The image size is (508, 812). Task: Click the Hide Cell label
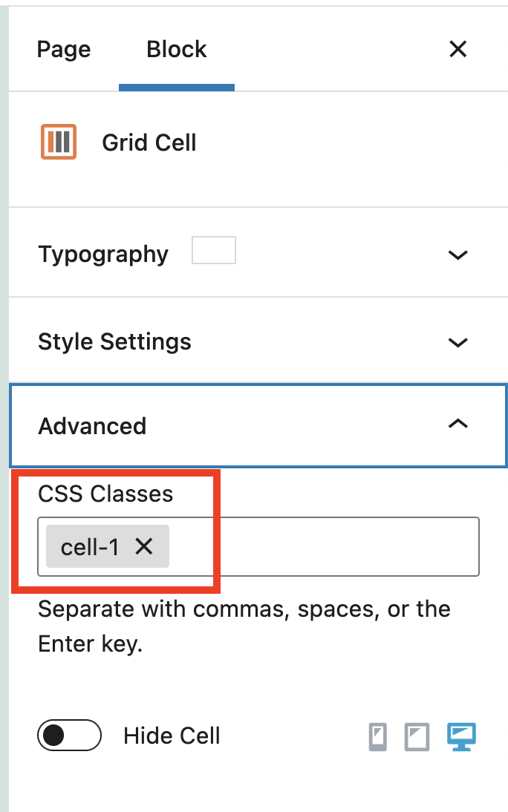pyautogui.click(x=172, y=736)
